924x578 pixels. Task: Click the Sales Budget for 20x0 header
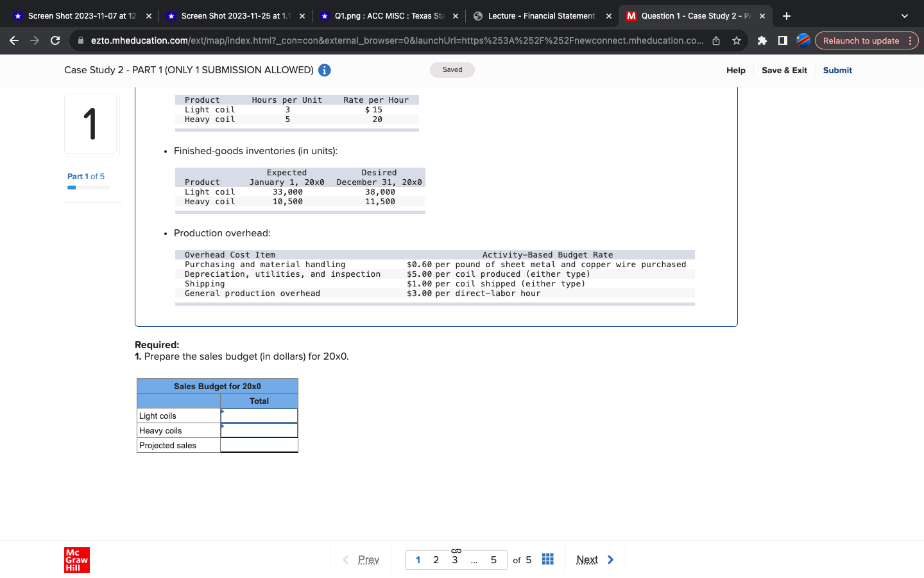(218, 386)
